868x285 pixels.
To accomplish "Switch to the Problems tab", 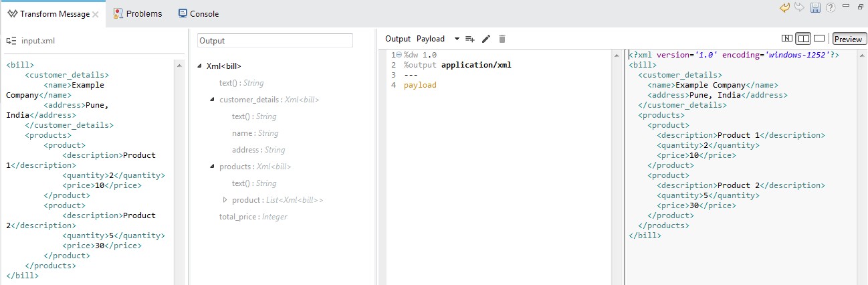I will point(138,13).
